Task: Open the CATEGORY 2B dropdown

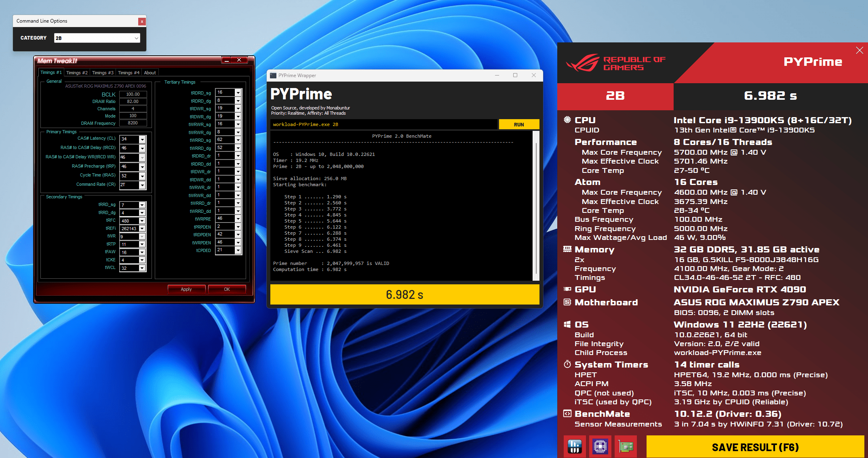Action: (97, 38)
